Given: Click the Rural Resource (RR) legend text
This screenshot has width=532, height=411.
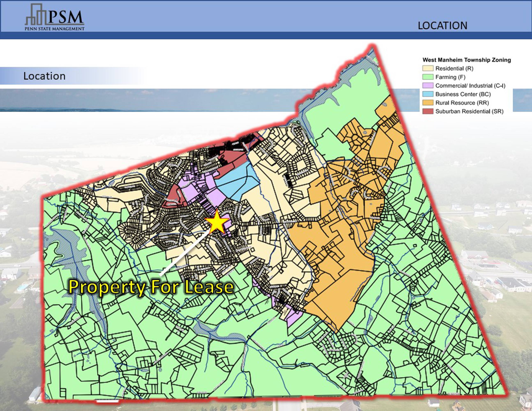Looking at the screenshot, I should [x=462, y=103].
